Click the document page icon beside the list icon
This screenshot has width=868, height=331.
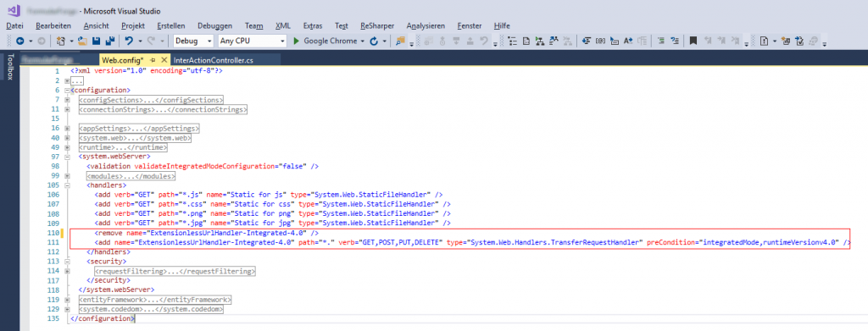(526, 41)
